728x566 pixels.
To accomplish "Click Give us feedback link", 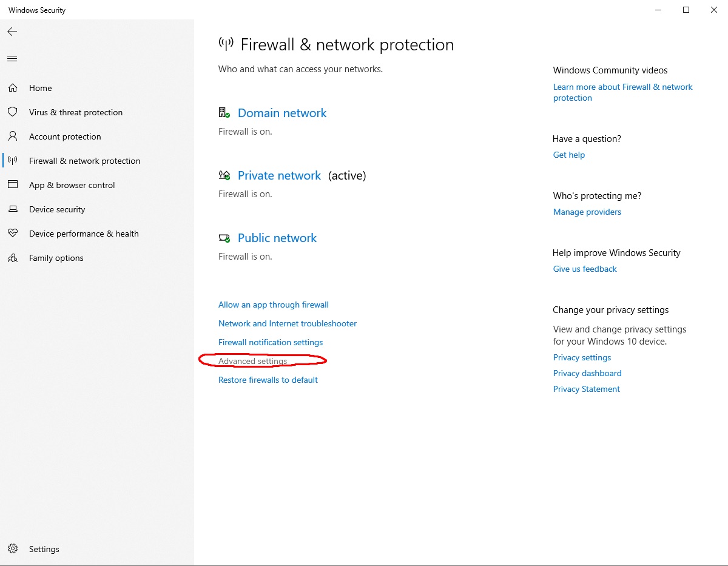I will (x=585, y=269).
